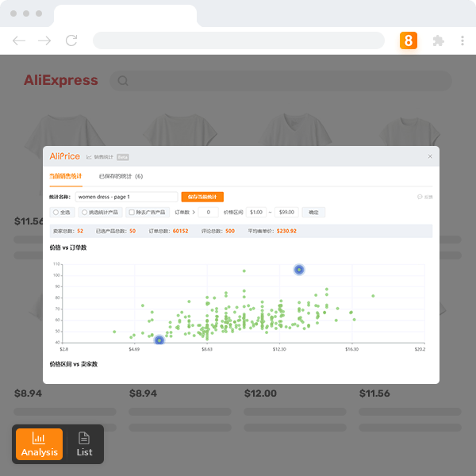Open the saved statistics (6) tab
Screen dimensions: 476x476
(x=121, y=176)
